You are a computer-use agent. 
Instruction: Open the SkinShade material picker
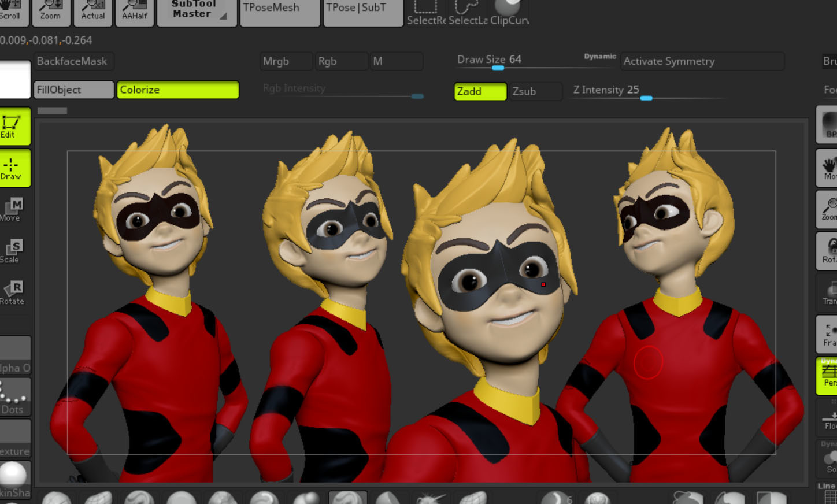click(x=15, y=481)
